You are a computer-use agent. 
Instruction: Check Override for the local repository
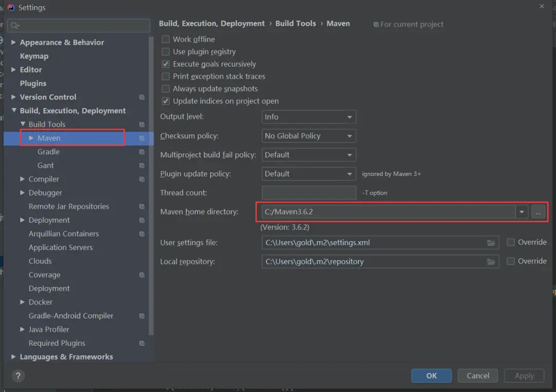coord(511,261)
